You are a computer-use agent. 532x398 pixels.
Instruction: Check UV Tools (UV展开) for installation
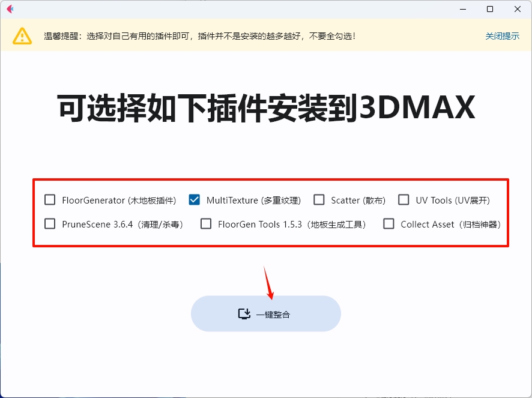[404, 199]
